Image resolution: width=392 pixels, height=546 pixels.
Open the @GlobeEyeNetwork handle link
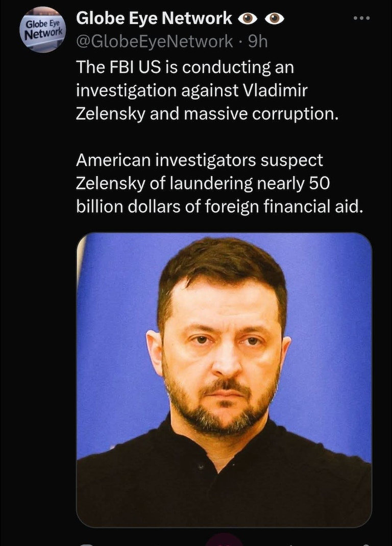[x=154, y=41]
